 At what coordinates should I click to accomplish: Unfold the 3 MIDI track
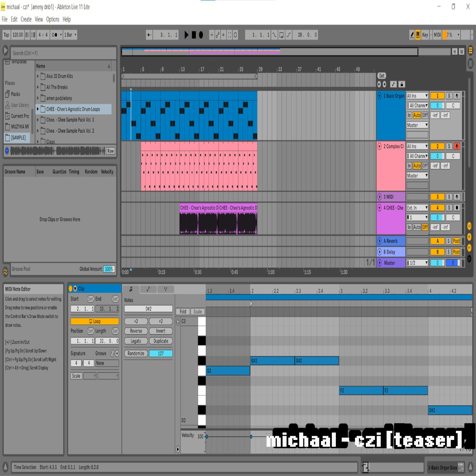click(x=379, y=197)
